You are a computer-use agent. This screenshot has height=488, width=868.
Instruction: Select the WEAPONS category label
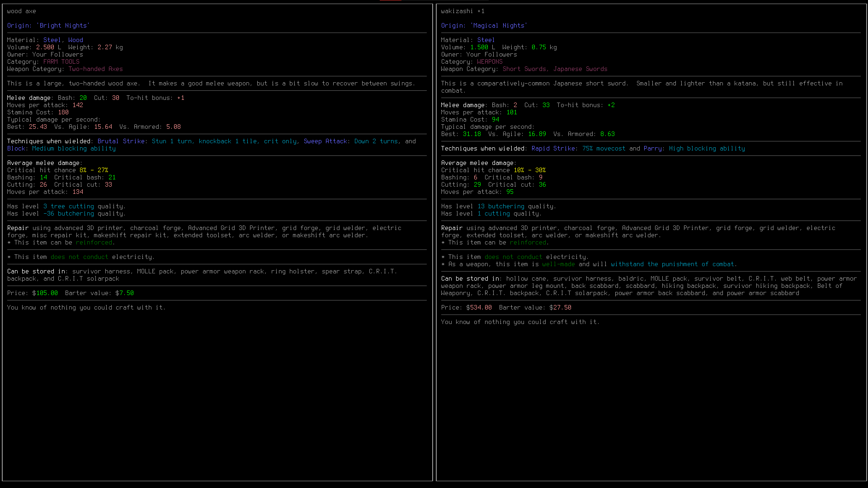[x=490, y=62]
